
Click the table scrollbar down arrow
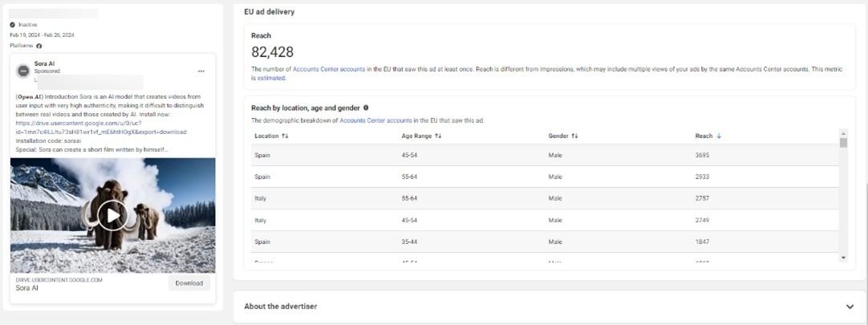point(844,258)
